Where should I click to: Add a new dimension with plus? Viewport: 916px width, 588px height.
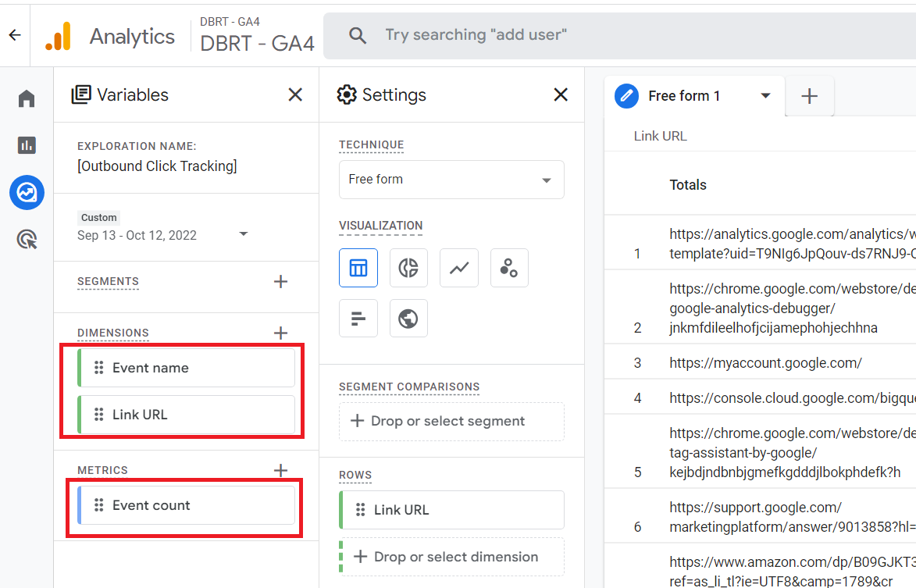(280, 333)
